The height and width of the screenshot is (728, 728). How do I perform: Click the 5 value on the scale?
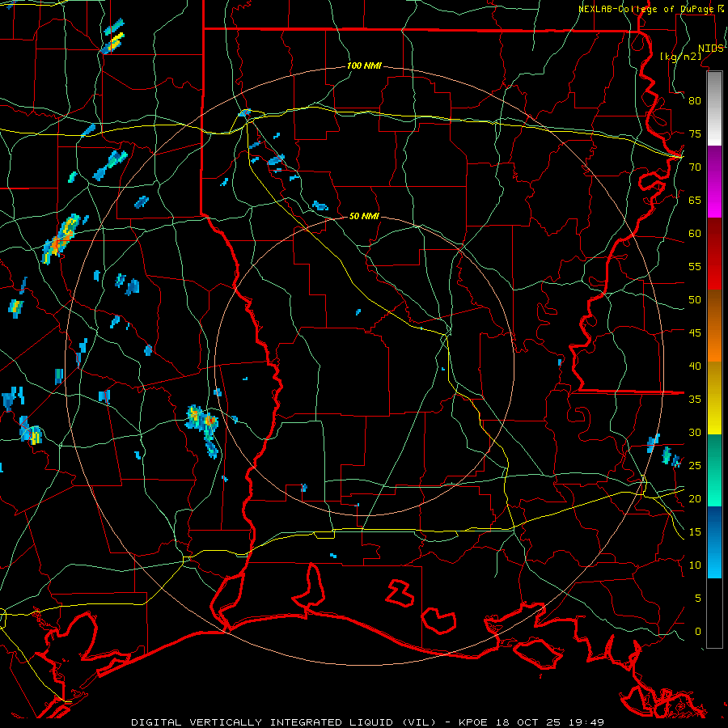[698, 598]
